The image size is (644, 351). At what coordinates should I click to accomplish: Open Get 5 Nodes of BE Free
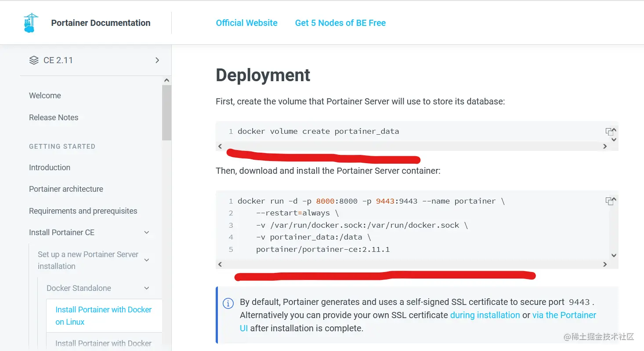[x=340, y=23]
